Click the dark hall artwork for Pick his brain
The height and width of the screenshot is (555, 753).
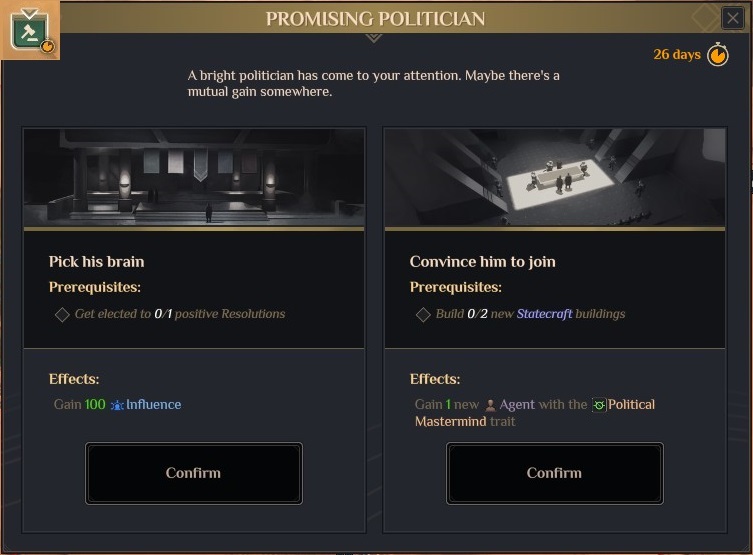click(194, 177)
